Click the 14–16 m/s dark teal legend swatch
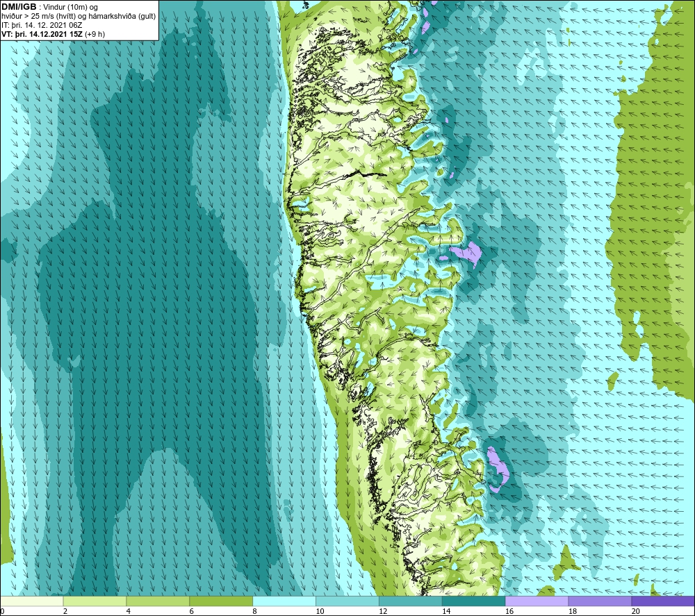Image resolution: width=695 pixels, height=616 pixels. 474,601
